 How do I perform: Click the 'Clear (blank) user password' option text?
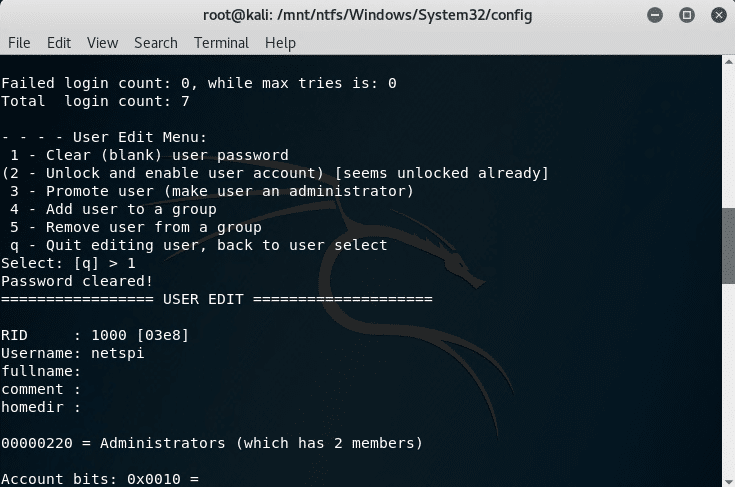[167, 155]
